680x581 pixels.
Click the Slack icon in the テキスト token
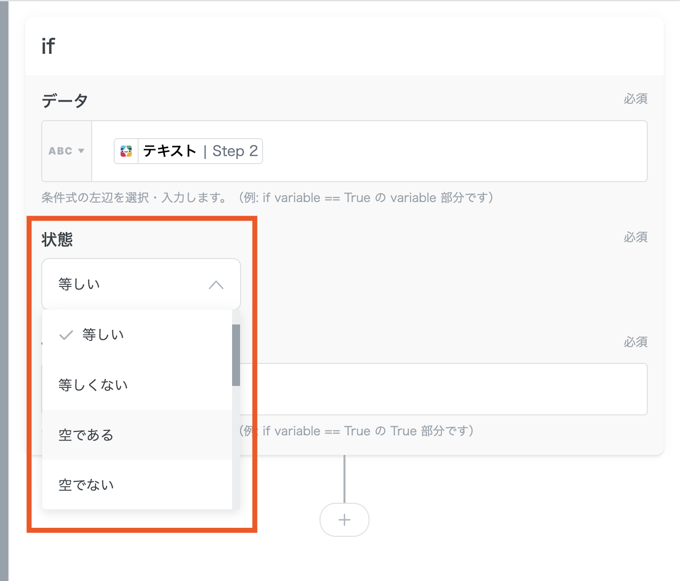(127, 151)
